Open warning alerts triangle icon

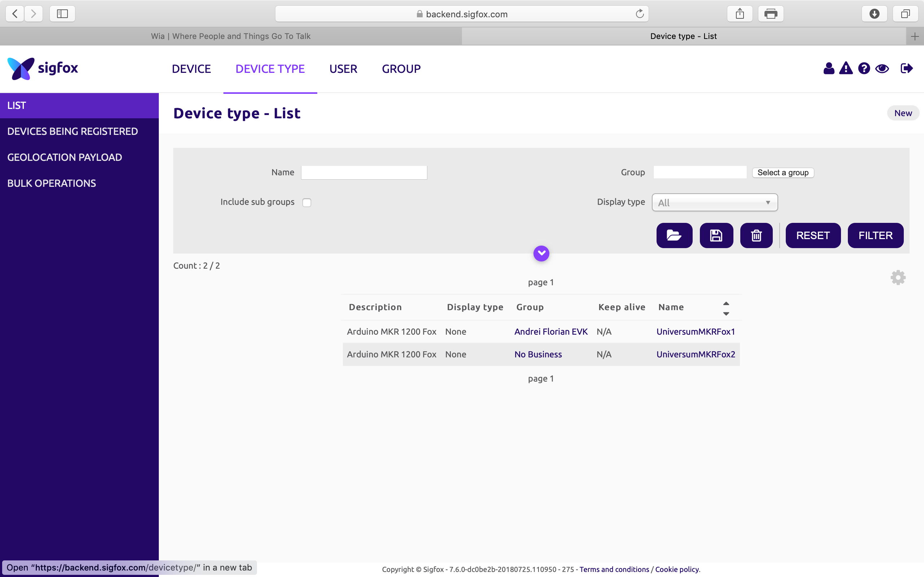[846, 69]
